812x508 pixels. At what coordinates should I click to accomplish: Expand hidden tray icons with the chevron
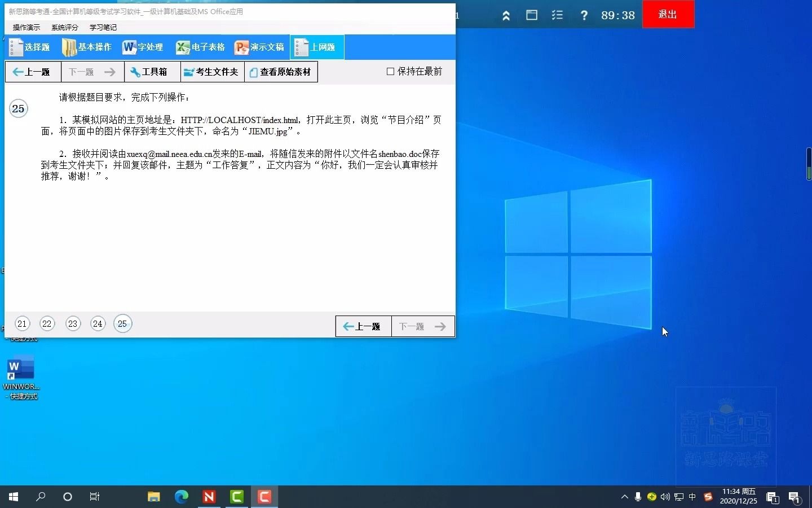pyautogui.click(x=624, y=497)
